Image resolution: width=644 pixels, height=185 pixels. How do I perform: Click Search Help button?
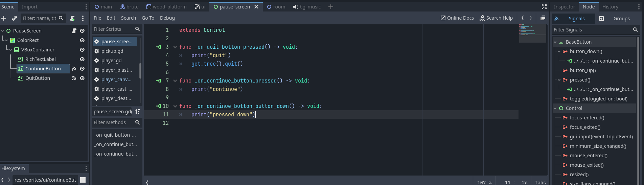[496, 18]
